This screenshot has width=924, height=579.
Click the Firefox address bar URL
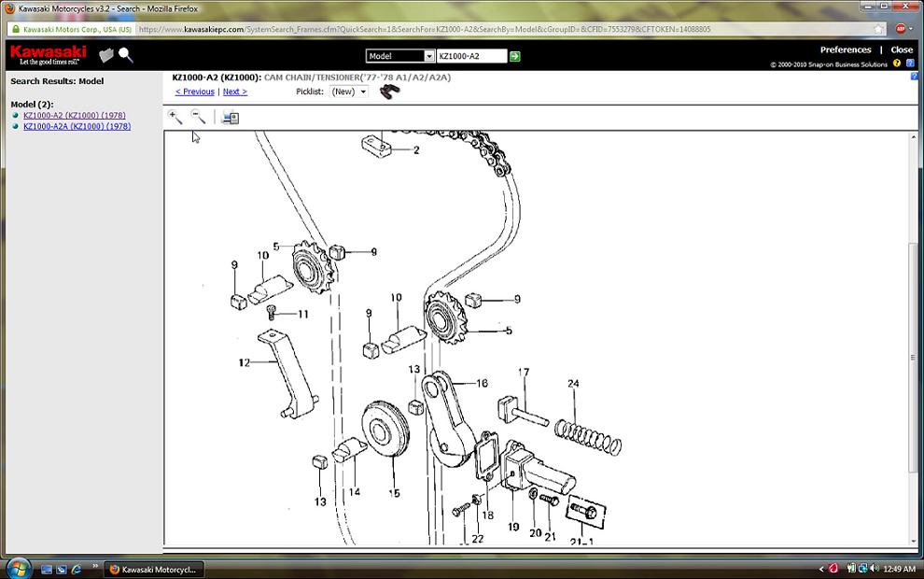pos(425,29)
